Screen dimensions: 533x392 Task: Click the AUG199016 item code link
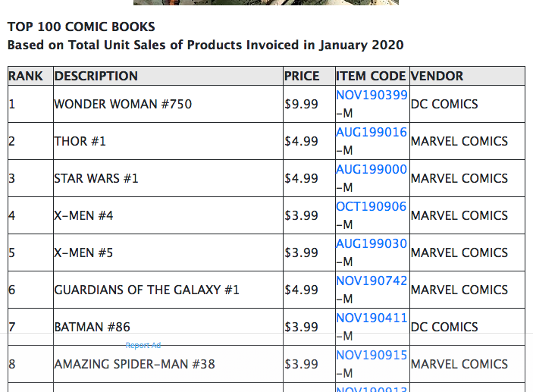pyautogui.click(x=372, y=133)
